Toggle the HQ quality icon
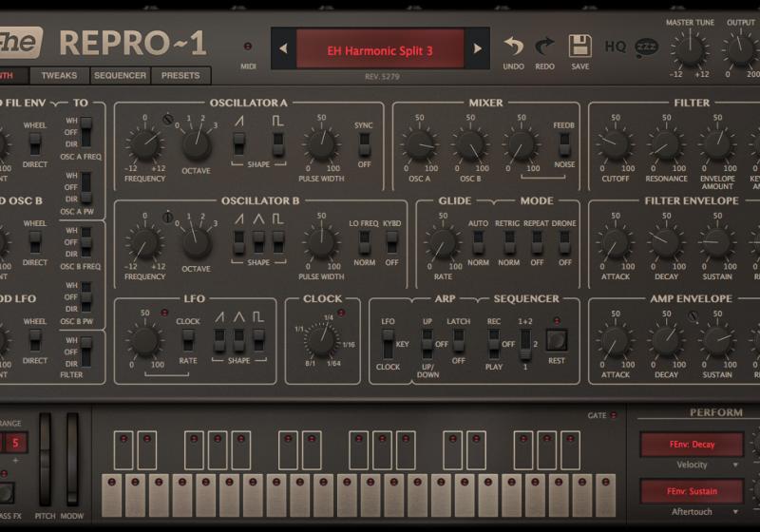760x532 pixels. (x=616, y=47)
